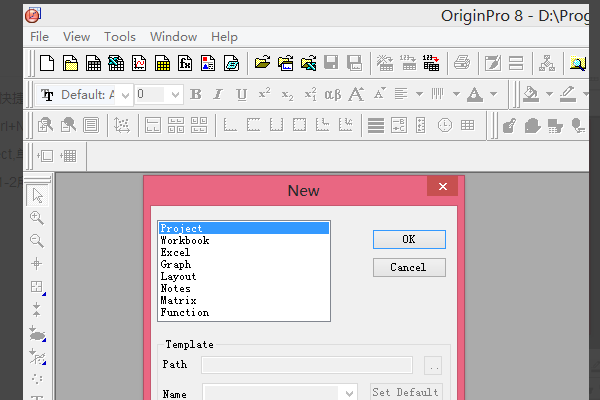Toggle Greek alpha-beta symbols
This screenshot has width=600, height=400.
[x=333, y=95]
